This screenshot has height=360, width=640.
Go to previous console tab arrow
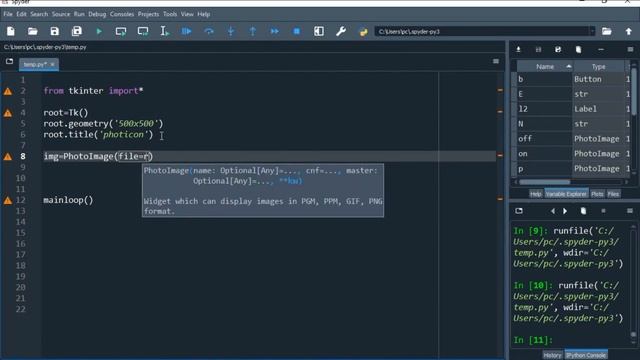553,211
